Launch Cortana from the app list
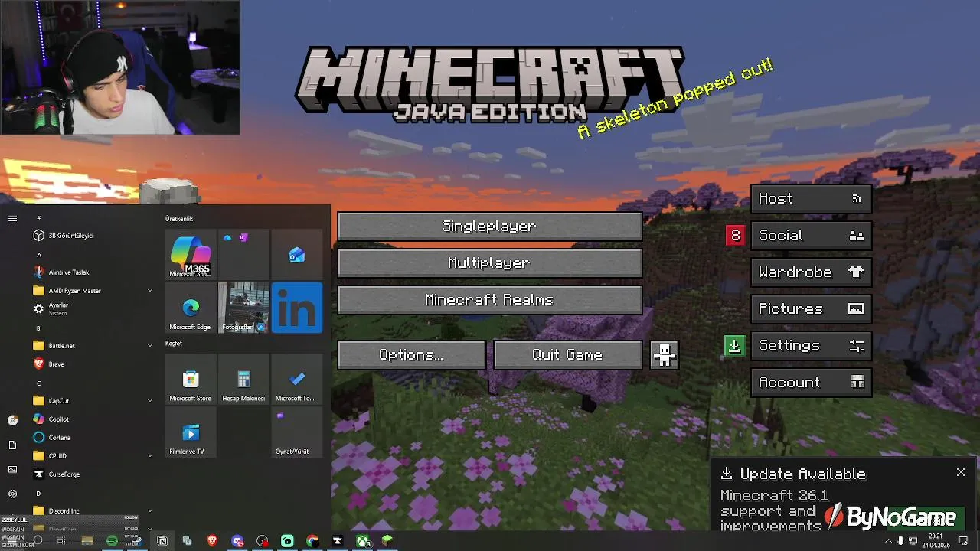Screen dimensions: 980x551 click(92, 438)
